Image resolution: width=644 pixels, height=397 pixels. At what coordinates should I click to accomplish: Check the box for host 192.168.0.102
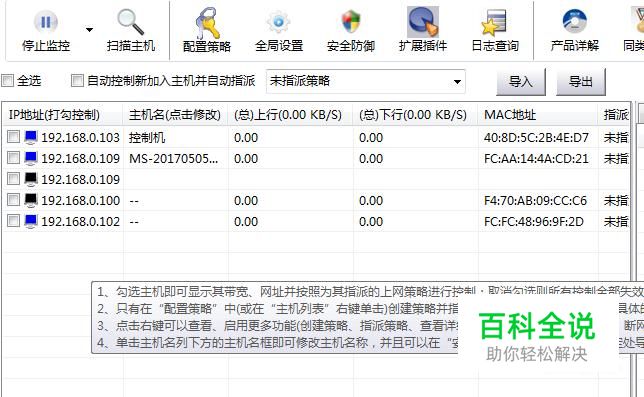[14, 220]
